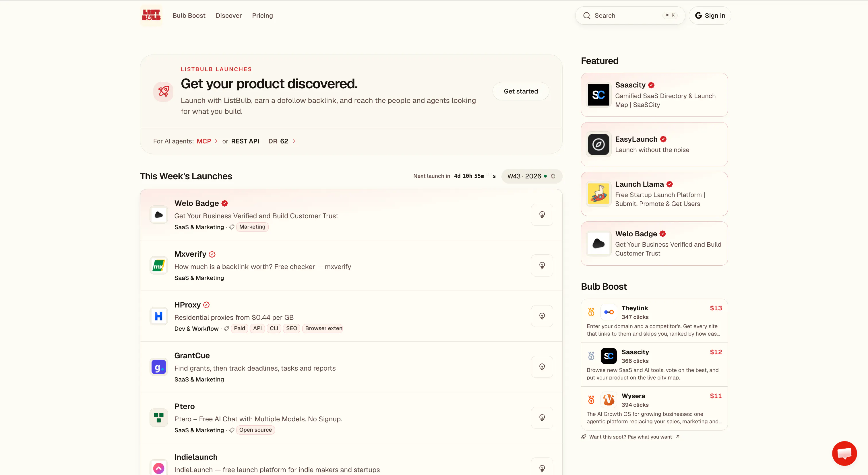Open Pricing in the navigation

[262, 15]
